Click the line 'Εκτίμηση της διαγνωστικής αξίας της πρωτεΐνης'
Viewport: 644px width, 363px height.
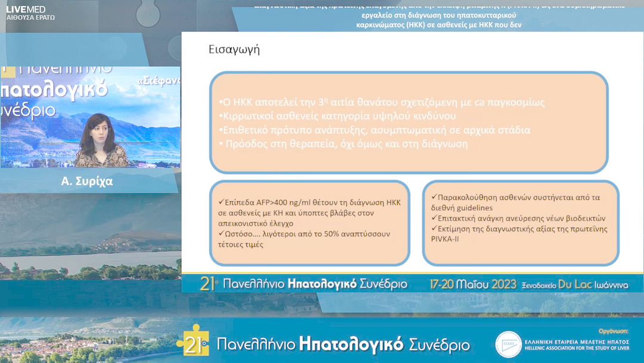click(x=519, y=229)
